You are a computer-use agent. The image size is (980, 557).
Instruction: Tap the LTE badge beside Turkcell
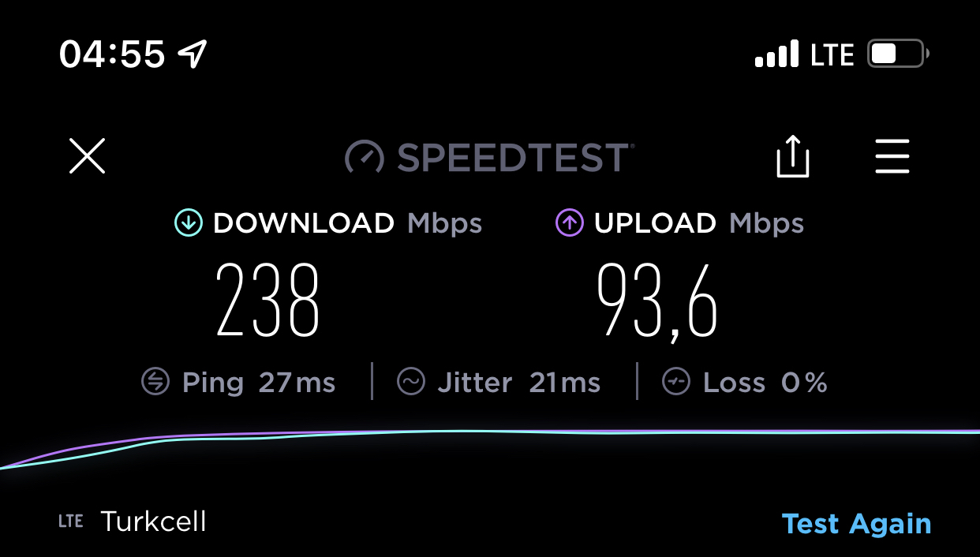click(70, 521)
